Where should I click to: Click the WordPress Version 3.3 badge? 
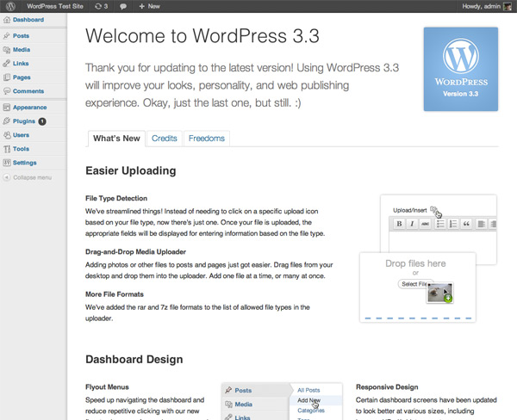point(461,69)
